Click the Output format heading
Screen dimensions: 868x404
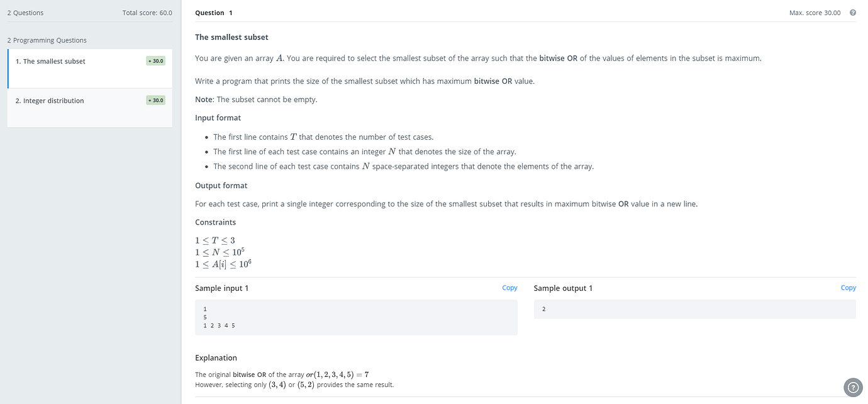coord(221,185)
